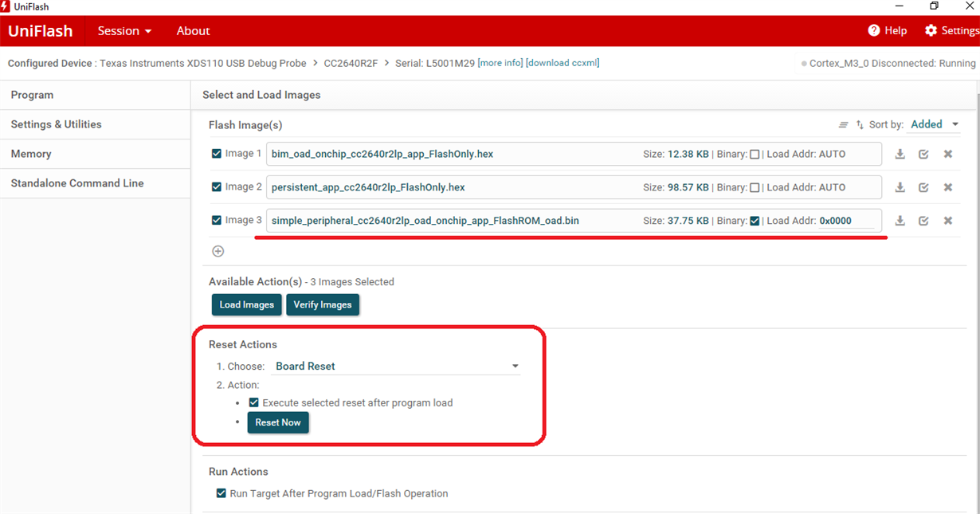Image resolution: width=980 pixels, height=514 pixels.
Task: Click the Run Actions heading
Action: tap(238, 472)
